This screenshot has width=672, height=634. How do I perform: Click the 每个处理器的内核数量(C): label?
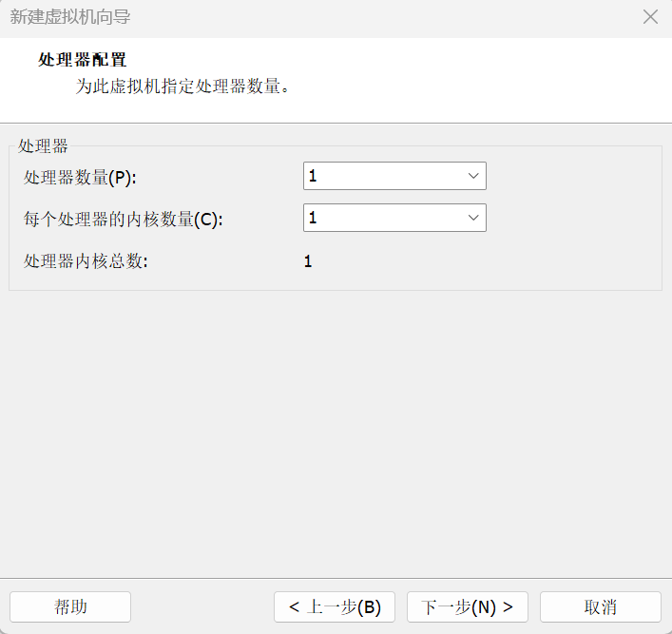[124, 219]
